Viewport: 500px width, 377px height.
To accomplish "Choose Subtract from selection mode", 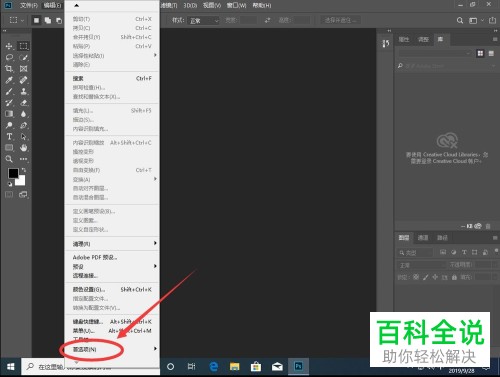I will 59,21.
